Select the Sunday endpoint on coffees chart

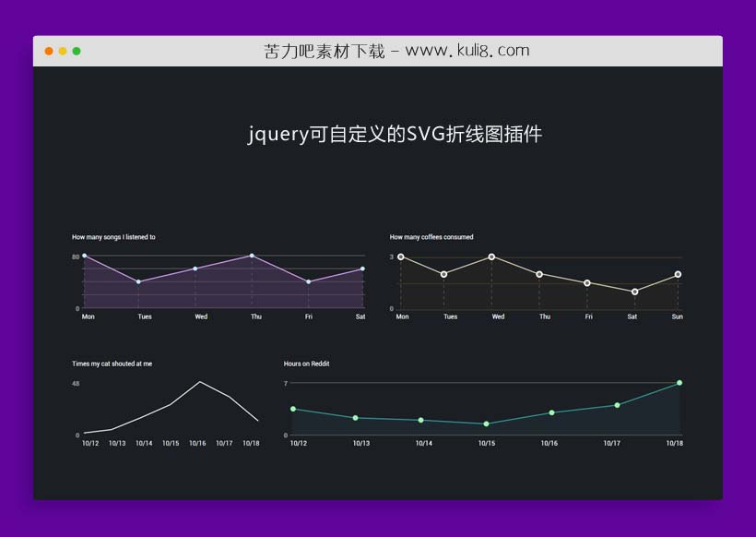tap(679, 274)
